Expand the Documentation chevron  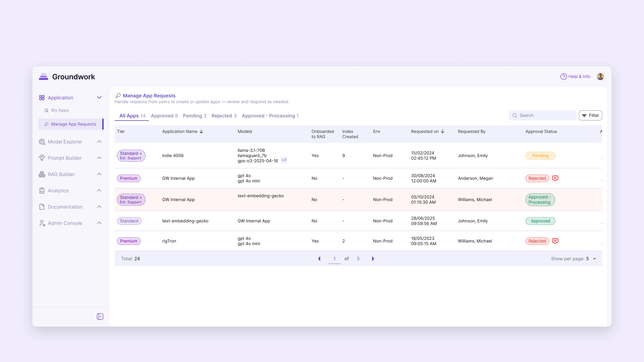(x=99, y=207)
